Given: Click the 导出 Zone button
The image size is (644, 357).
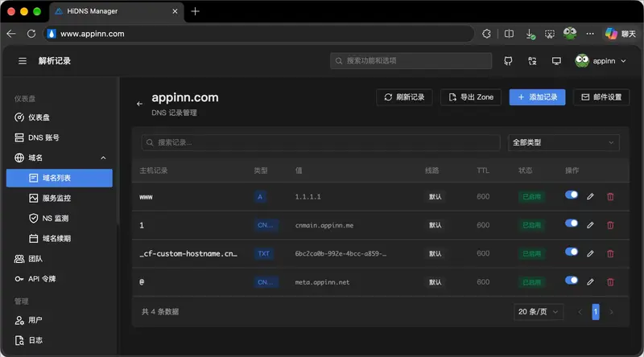Looking at the screenshot, I should coord(471,97).
